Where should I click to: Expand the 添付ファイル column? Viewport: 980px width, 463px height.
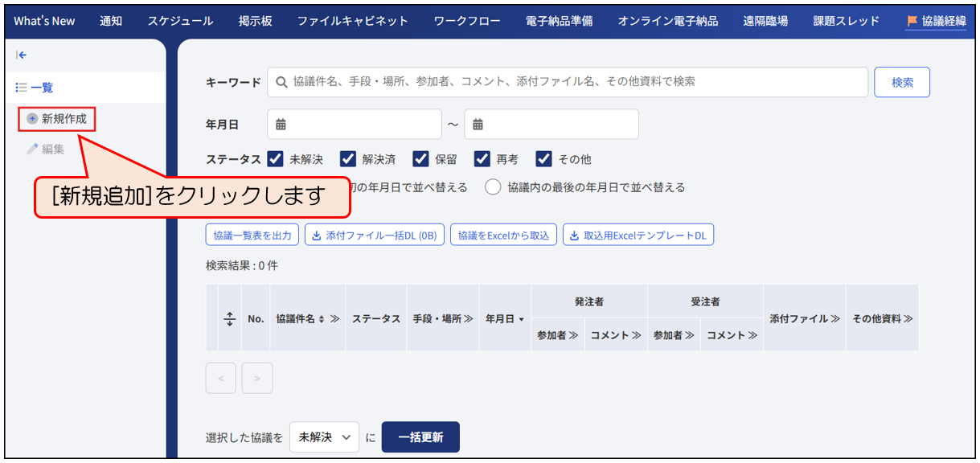pyautogui.click(x=836, y=319)
